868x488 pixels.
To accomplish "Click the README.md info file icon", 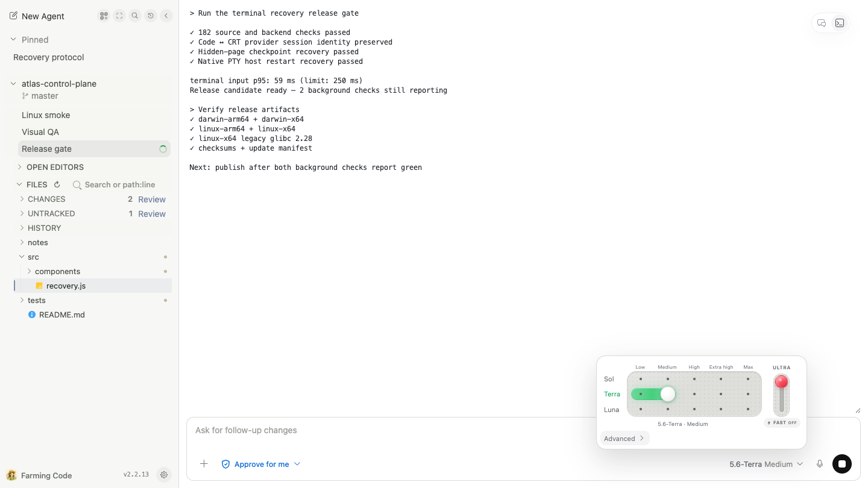I will point(32,314).
